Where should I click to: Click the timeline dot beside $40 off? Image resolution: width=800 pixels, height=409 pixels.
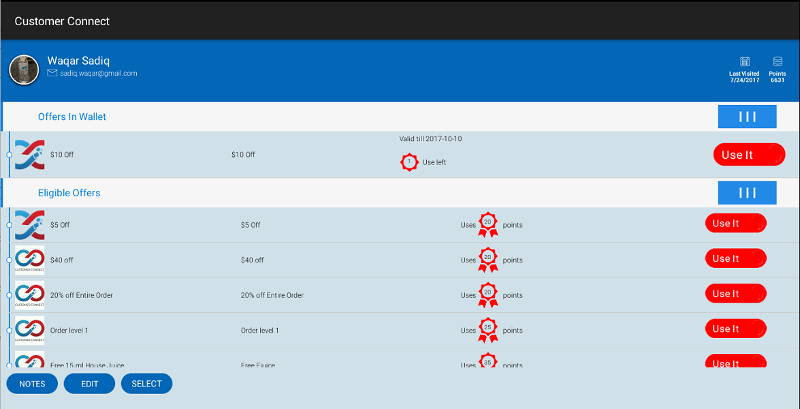(9, 260)
